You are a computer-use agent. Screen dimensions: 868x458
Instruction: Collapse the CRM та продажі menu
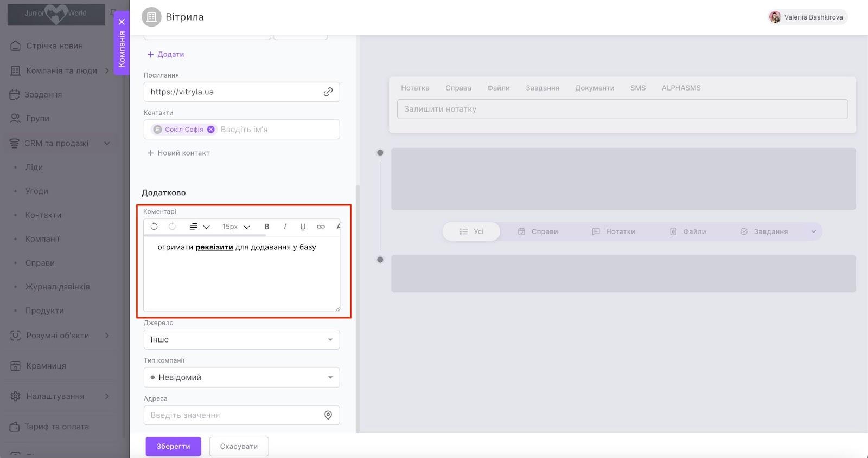point(107,144)
